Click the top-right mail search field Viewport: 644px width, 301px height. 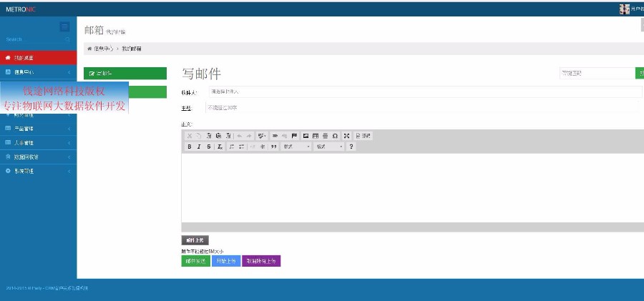597,74
